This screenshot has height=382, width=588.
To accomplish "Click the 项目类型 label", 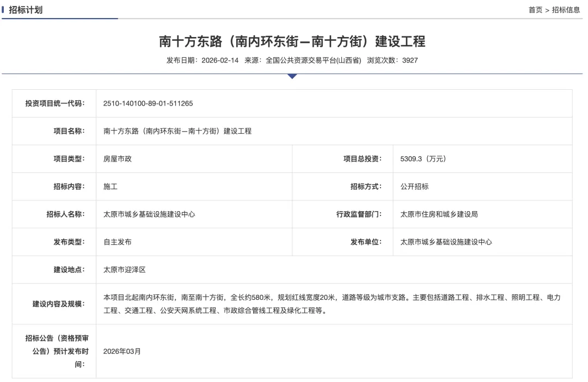I will [x=69, y=159].
